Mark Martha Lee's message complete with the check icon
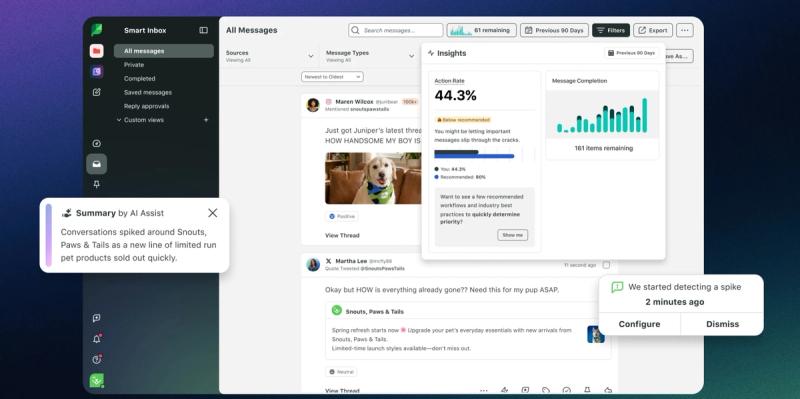This screenshot has height=399, width=800. (x=566, y=390)
